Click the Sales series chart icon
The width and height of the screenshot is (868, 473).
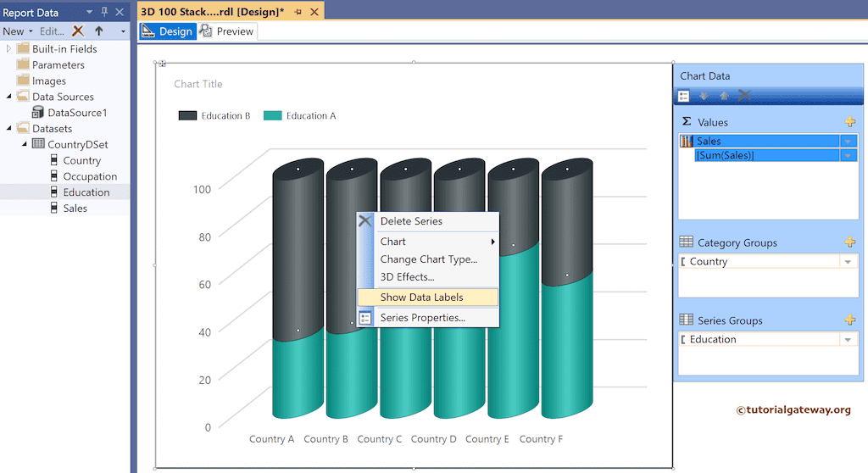pyautogui.click(x=687, y=142)
